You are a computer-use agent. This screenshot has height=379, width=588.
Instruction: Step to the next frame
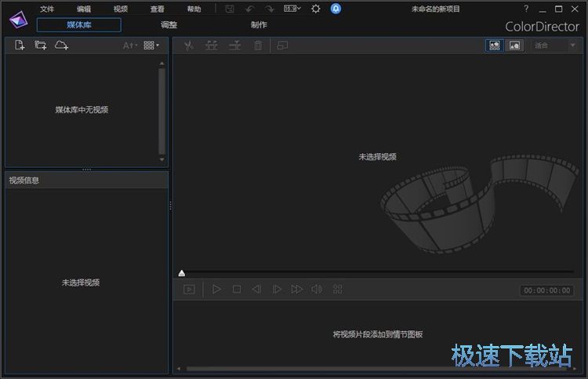pos(277,290)
